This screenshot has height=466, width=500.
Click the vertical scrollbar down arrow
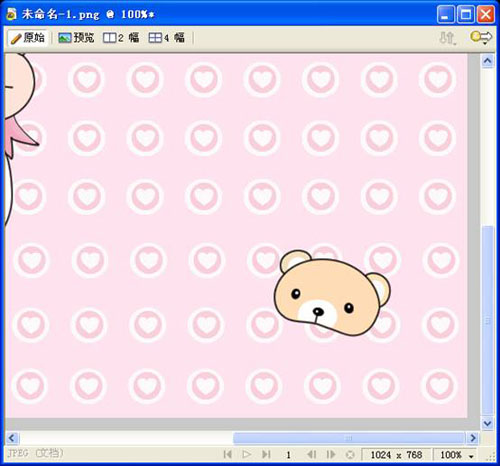click(x=487, y=423)
